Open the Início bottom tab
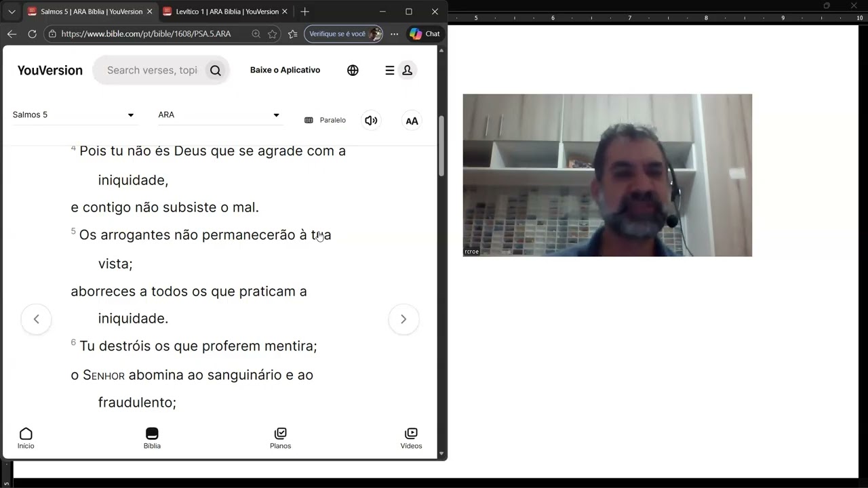Screen dimensions: 868x488 coord(26,439)
